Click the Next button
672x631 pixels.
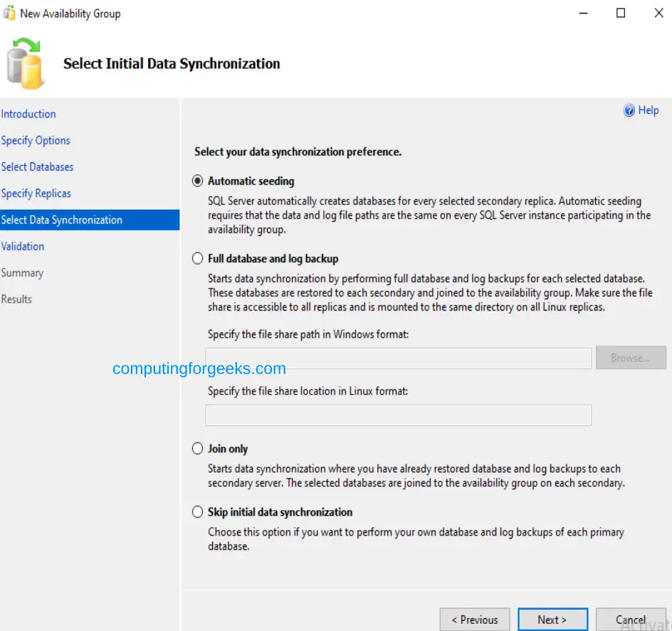point(552,620)
